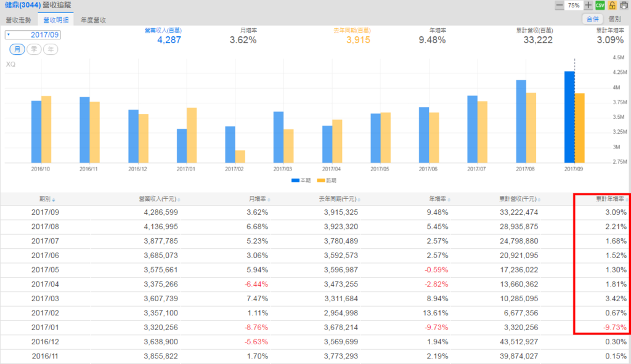Zoom out with the minus icon
The image size is (631, 364).
pyautogui.click(x=559, y=5)
